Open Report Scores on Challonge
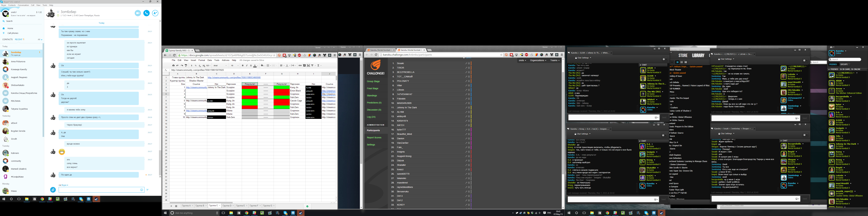The height and width of the screenshot is (216, 868). (374, 138)
